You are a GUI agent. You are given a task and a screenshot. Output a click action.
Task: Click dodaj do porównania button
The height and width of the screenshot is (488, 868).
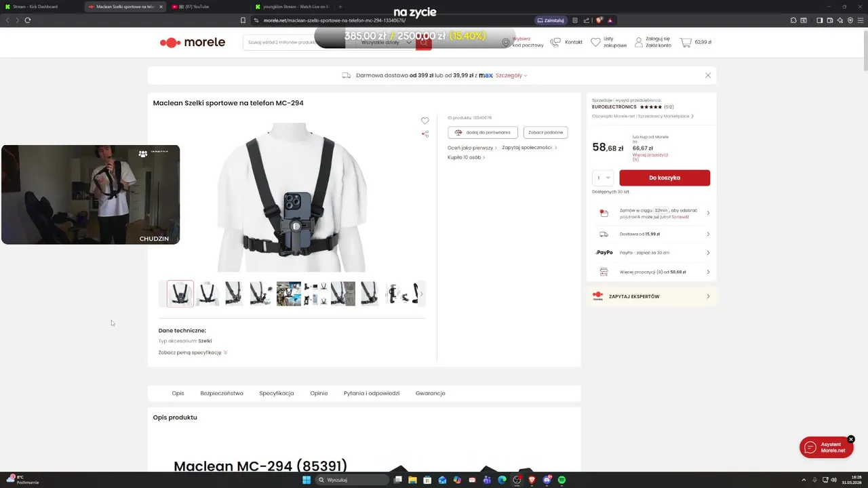coord(483,132)
